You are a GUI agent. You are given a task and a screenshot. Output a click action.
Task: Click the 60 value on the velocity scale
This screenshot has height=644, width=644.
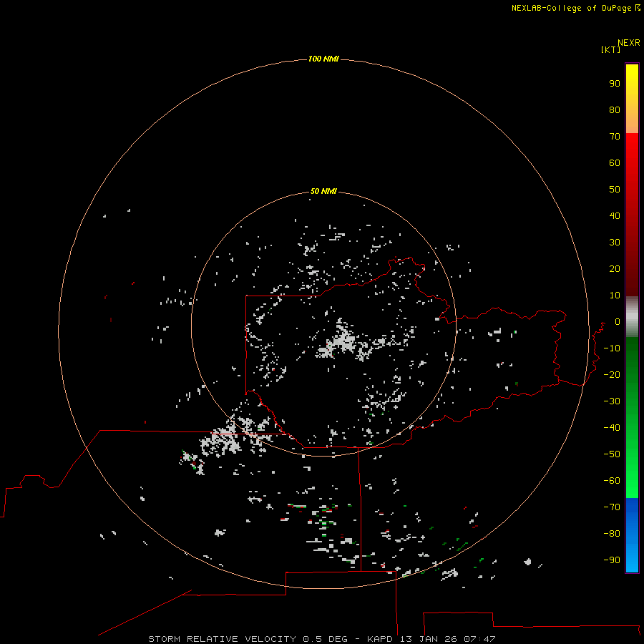point(615,162)
